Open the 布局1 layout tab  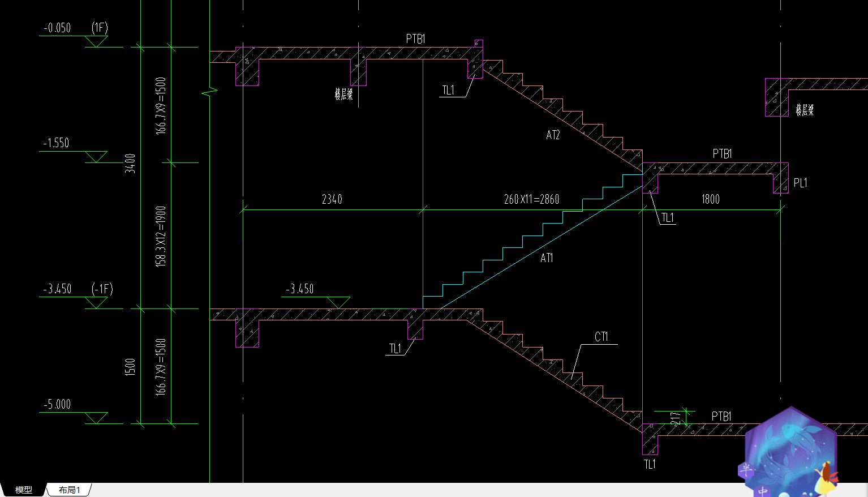tap(70, 490)
